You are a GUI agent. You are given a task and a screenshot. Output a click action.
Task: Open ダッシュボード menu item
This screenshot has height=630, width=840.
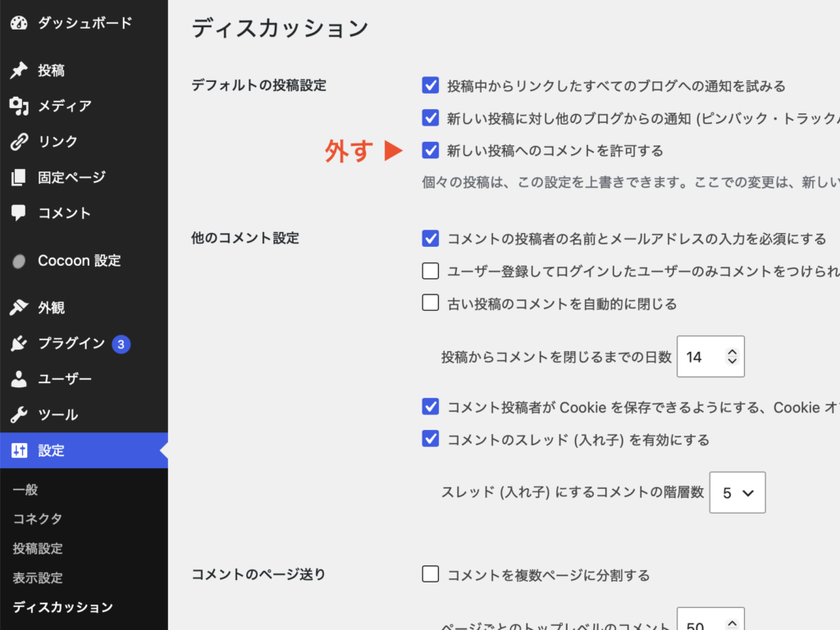point(84,23)
